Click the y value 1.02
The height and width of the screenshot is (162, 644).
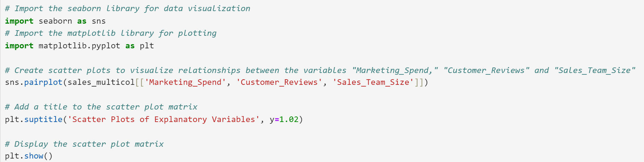(289, 120)
